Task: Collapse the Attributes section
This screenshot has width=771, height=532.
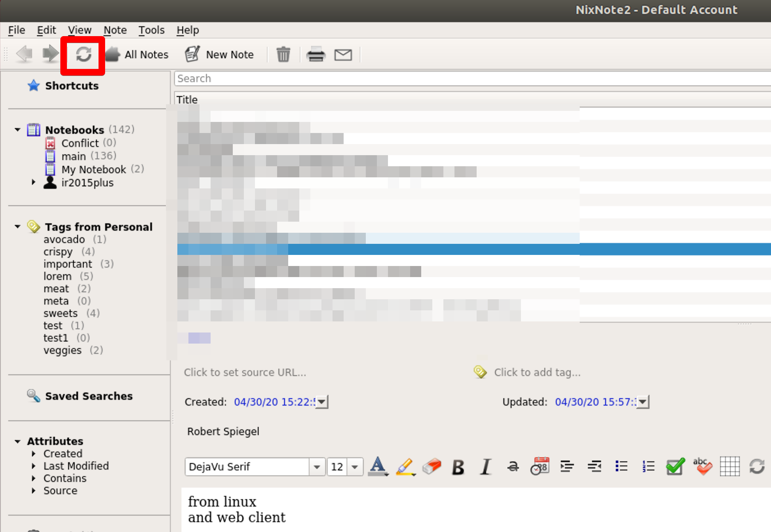Action: tap(17, 442)
